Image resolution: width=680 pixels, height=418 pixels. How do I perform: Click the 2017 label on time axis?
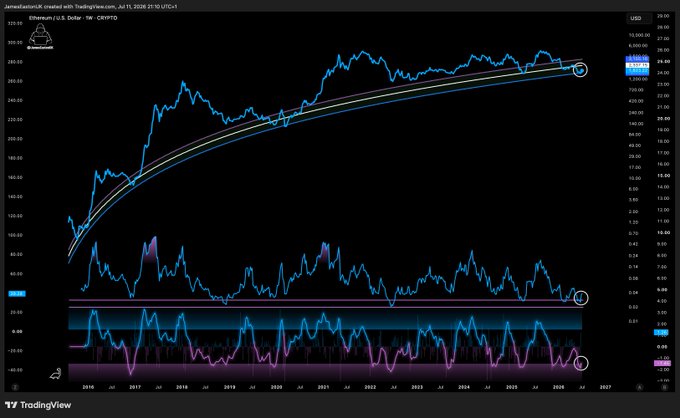pyautogui.click(x=135, y=387)
